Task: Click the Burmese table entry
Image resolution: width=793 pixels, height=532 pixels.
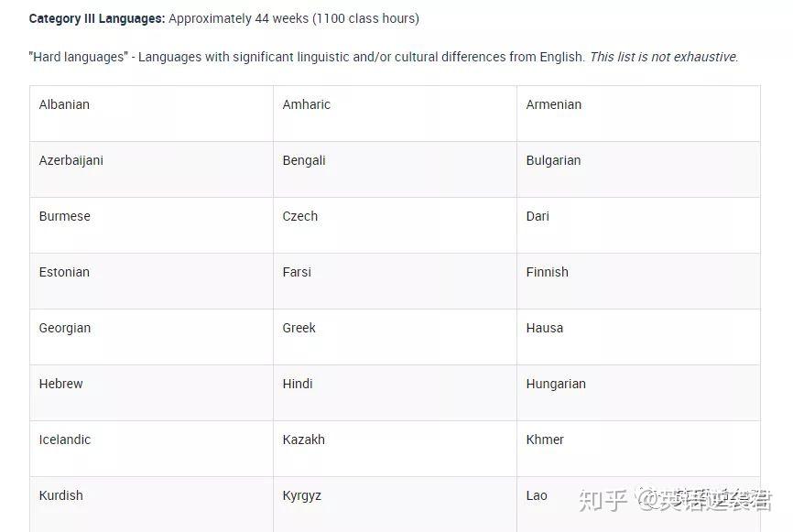Action: [64, 216]
